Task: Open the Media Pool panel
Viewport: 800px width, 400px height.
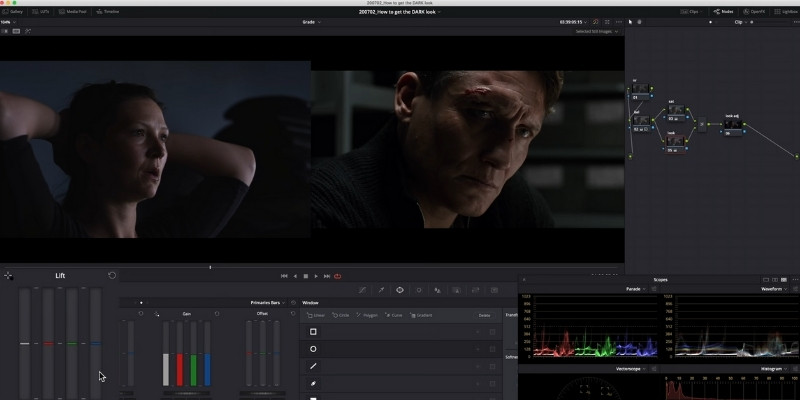Action: [x=72, y=11]
